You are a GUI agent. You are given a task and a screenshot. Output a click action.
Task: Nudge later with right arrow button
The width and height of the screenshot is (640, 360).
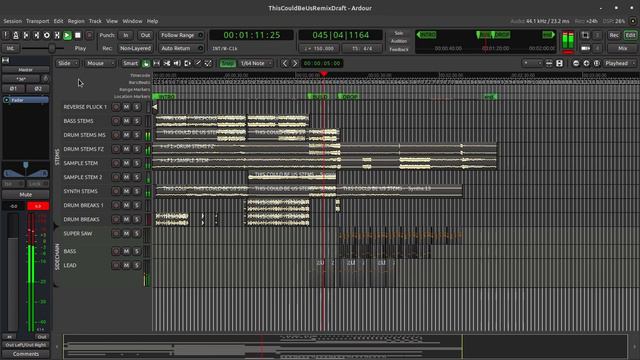(295, 63)
